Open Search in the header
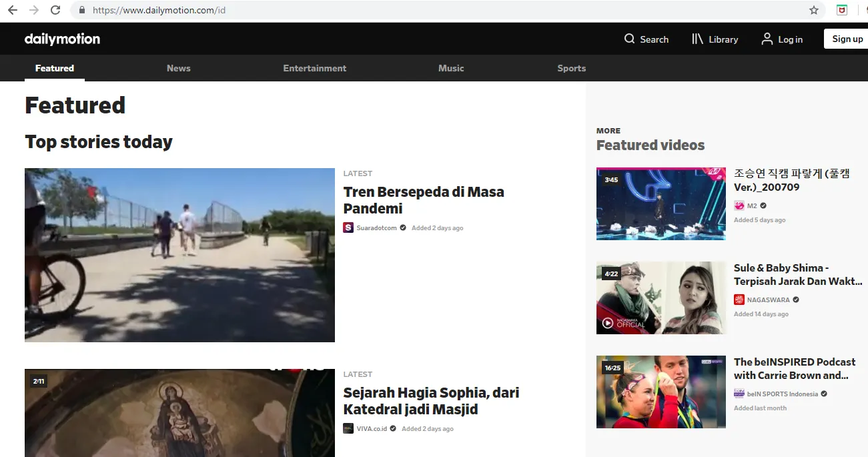Viewport: 868px width, 457px height. coord(646,39)
